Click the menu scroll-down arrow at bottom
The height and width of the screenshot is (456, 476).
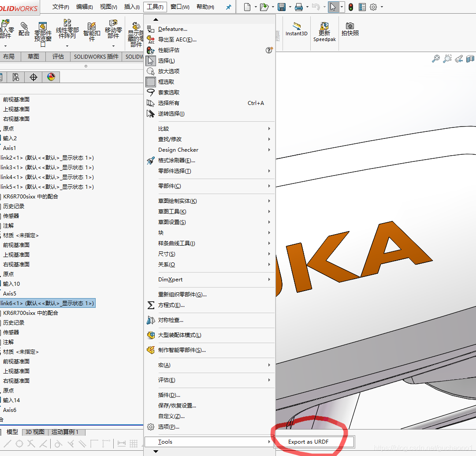(156, 452)
